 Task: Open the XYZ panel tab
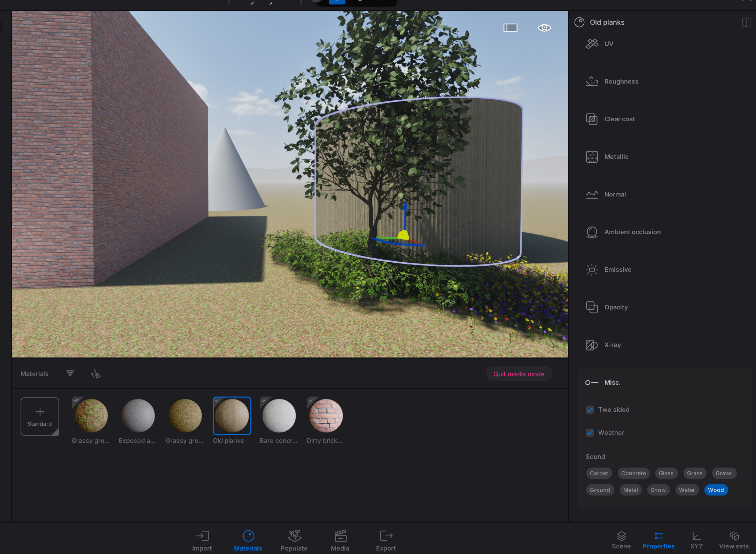696,540
